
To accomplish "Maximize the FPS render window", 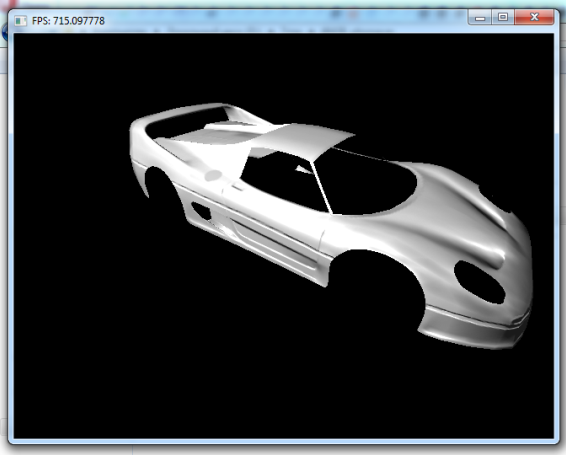I will 502,17.
